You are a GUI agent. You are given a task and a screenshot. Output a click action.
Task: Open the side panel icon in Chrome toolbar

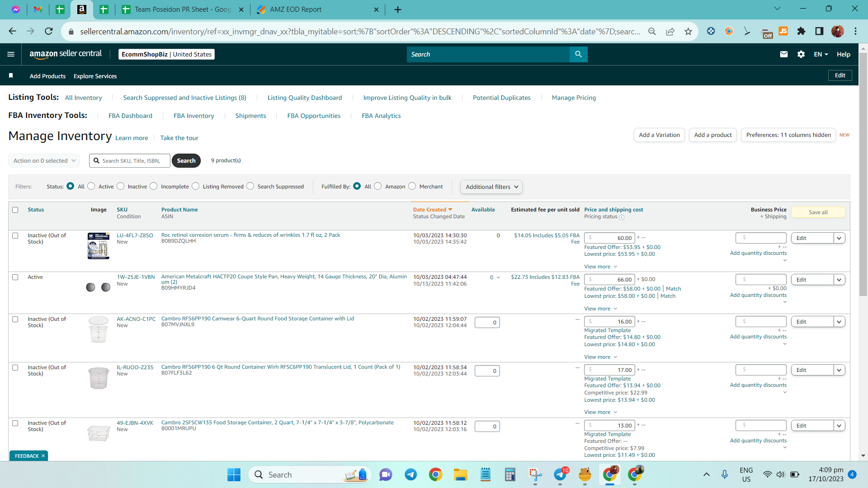click(819, 31)
